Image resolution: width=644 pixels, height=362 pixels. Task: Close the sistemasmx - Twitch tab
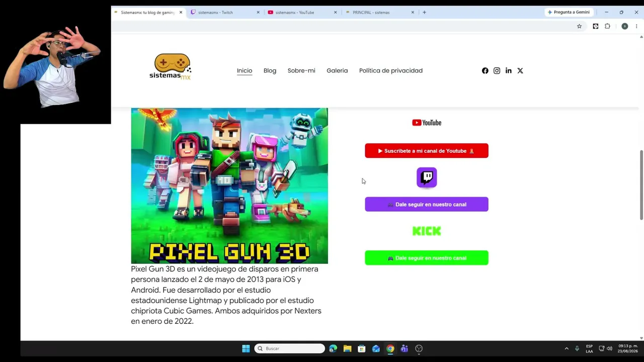pyautogui.click(x=258, y=12)
